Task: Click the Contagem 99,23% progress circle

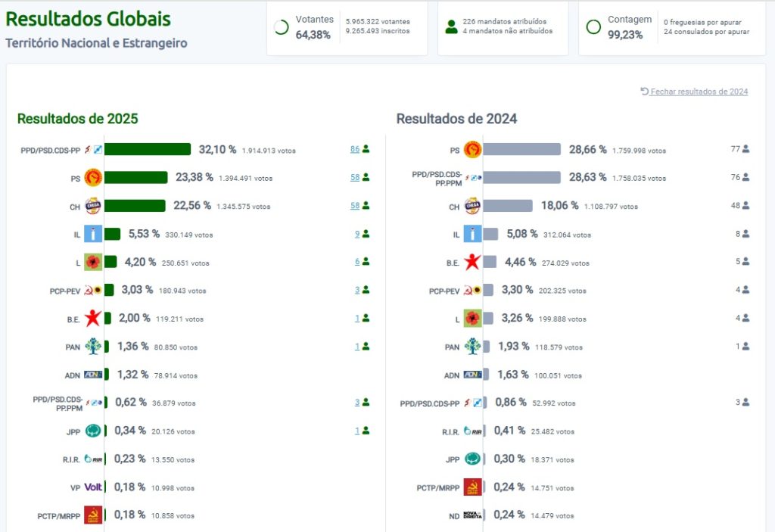Action: 594,27
